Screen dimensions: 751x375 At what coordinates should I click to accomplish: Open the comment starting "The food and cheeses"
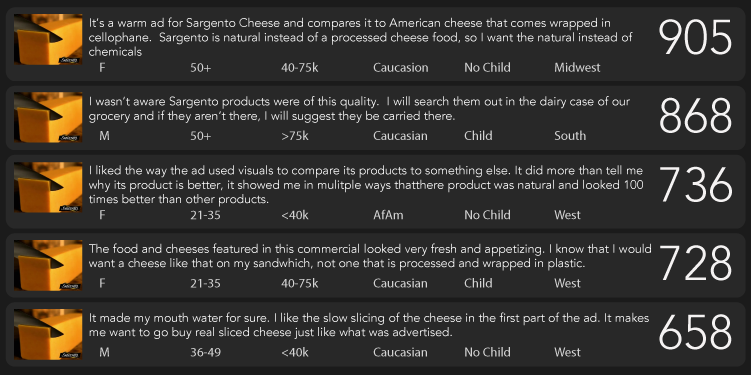[370, 256]
